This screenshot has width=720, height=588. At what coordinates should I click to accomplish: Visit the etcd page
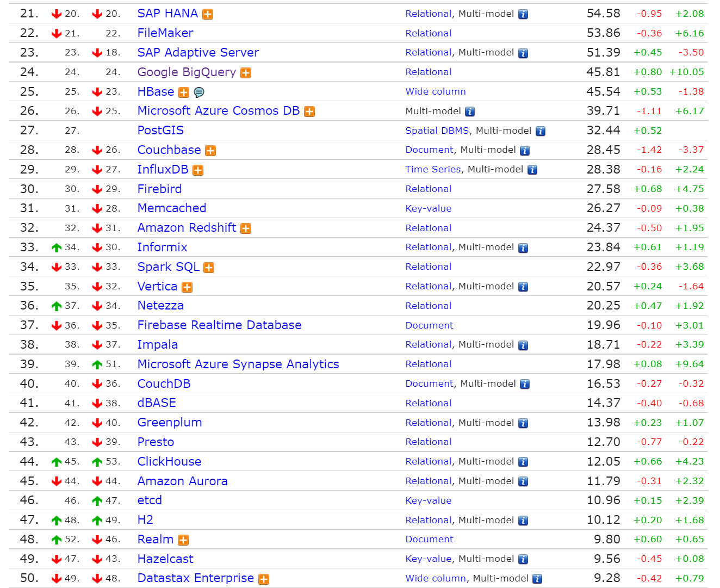pyautogui.click(x=150, y=500)
